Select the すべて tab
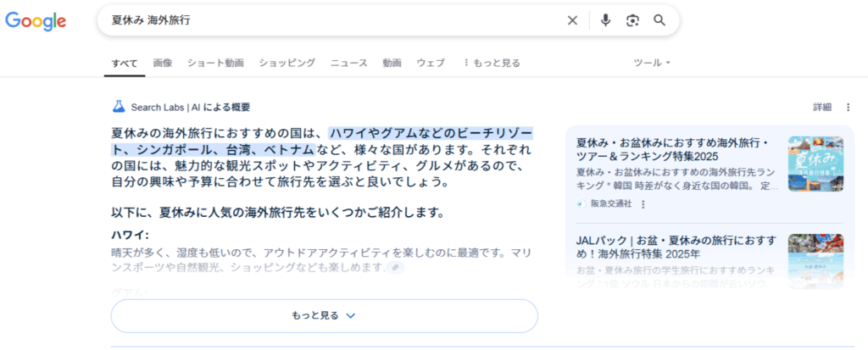868x350 pixels. click(x=125, y=63)
